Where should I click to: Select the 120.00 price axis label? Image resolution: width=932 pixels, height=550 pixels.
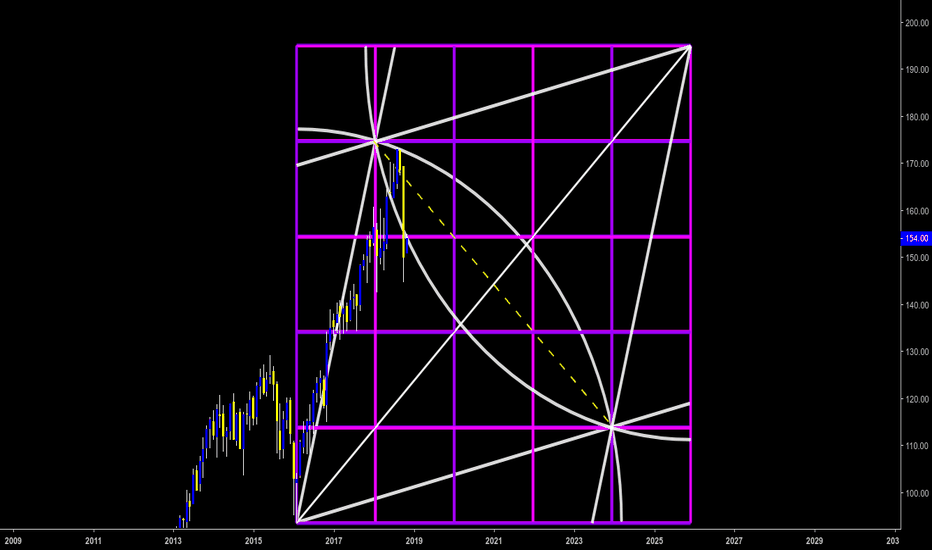(x=917, y=400)
